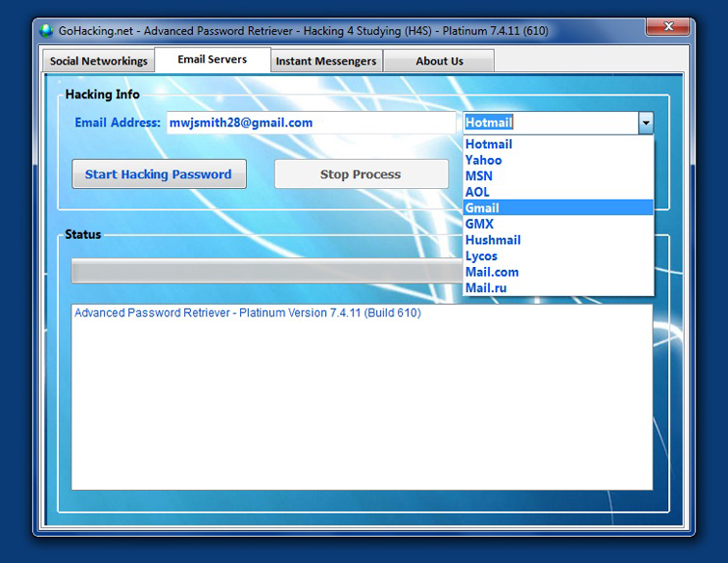Choose GMX from the dropdown list
Image resolution: width=728 pixels, height=563 pixels.
(558, 225)
